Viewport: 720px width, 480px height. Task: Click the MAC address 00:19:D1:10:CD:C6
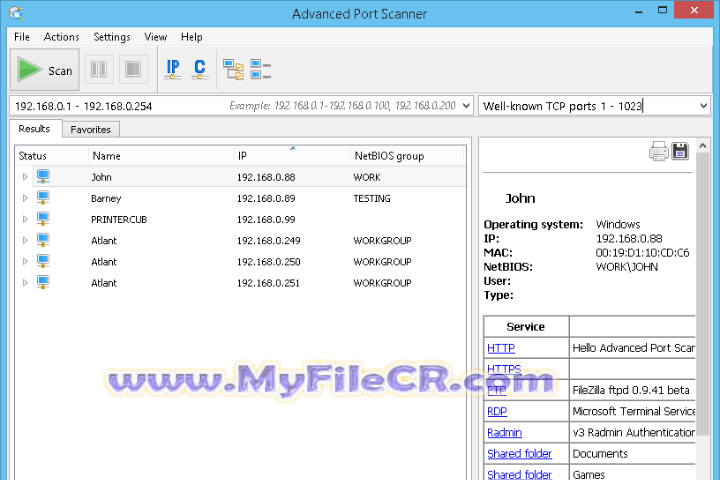[x=642, y=253]
